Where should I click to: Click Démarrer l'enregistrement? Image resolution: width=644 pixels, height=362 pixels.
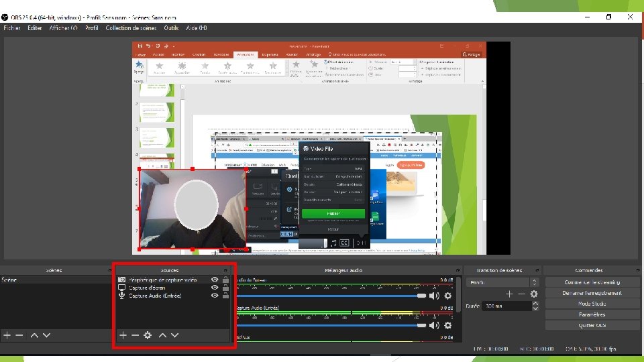click(x=592, y=293)
